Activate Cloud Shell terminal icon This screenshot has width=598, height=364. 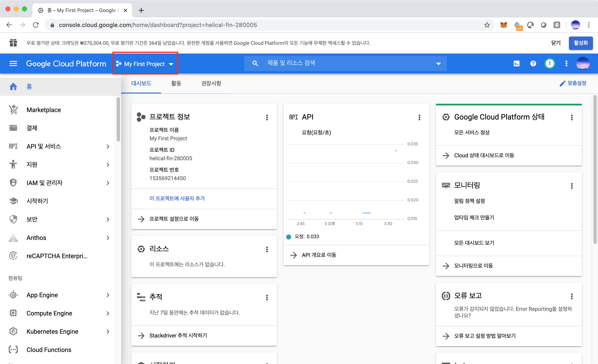click(x=516, y=64)
